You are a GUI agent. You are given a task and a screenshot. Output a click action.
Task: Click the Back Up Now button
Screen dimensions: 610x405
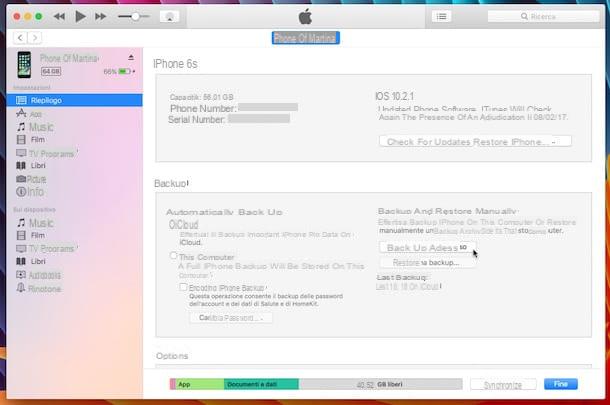tap(427, 247)
